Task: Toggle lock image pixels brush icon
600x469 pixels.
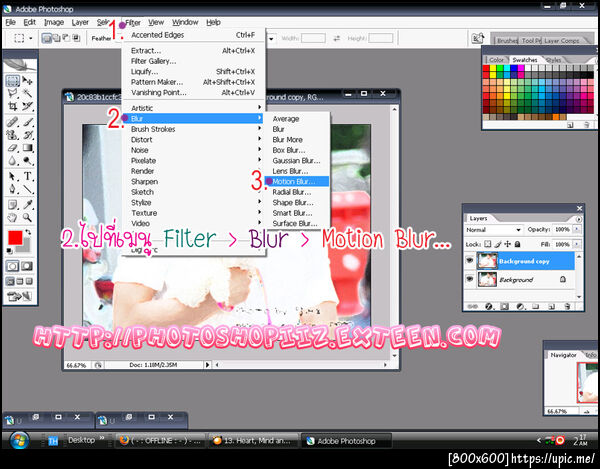Action: point(498,244)
